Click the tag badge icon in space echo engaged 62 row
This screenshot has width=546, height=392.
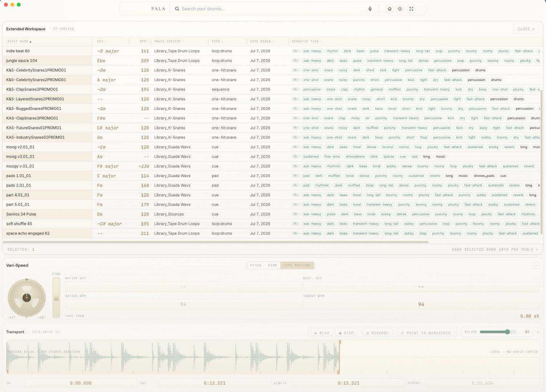(296, 233)
